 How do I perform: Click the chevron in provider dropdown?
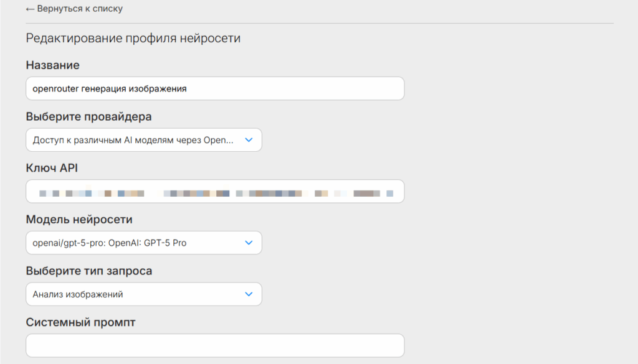coord(249,140)
